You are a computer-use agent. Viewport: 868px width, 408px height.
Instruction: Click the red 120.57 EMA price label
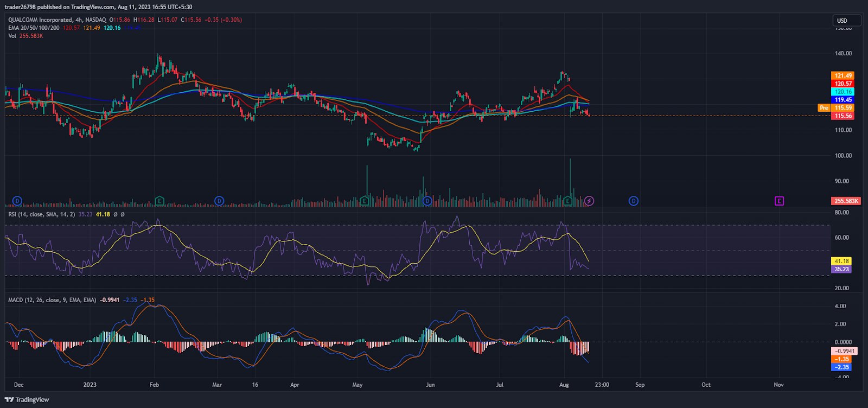pos(843,84)
